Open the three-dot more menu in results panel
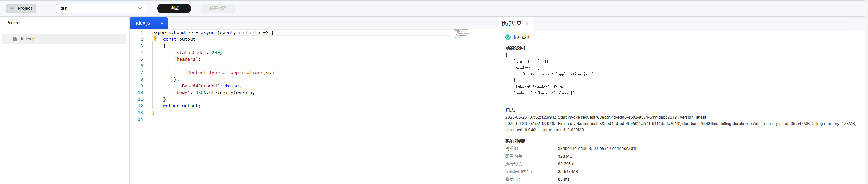 [856, 24]
